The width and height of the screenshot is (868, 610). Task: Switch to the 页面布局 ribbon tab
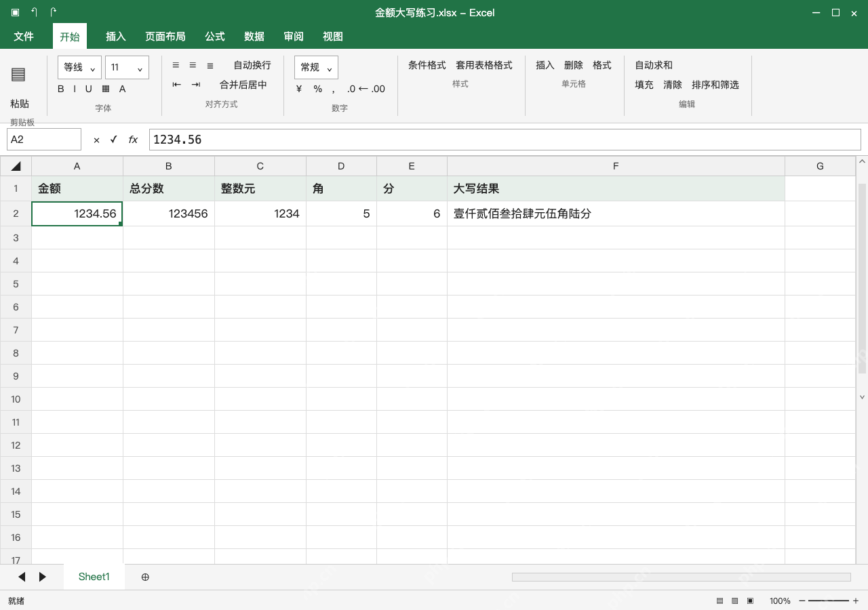click(x=165, y=37)
